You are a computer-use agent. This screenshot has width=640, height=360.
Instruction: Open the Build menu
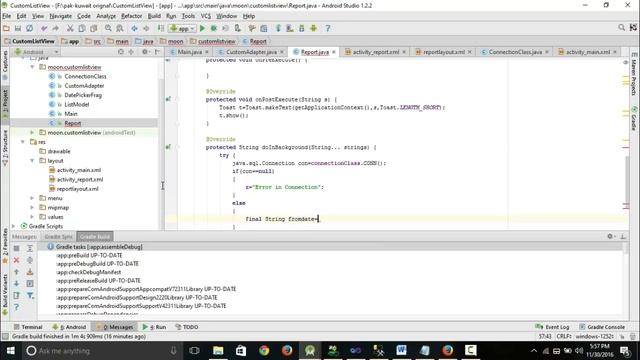(154, 16)
